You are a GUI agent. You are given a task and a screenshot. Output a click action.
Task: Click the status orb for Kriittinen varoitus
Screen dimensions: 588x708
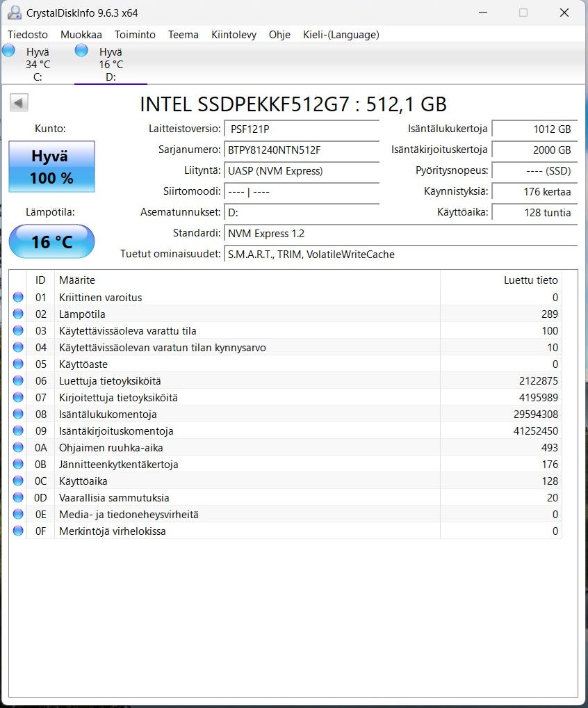18,297
